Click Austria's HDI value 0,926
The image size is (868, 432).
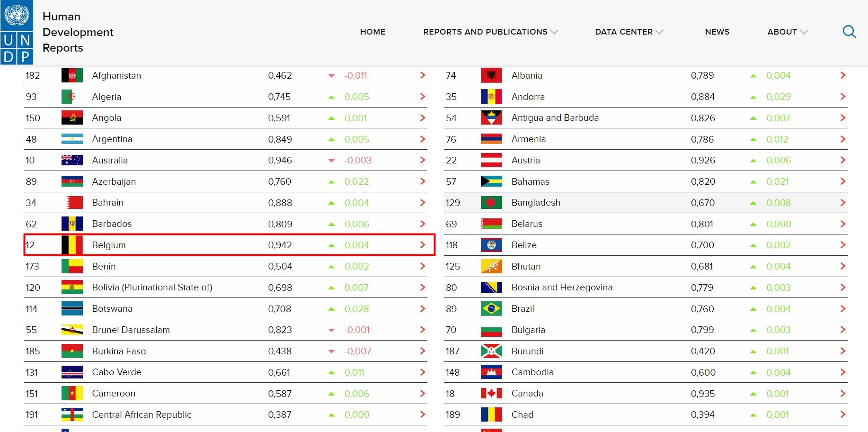point(703,160)
